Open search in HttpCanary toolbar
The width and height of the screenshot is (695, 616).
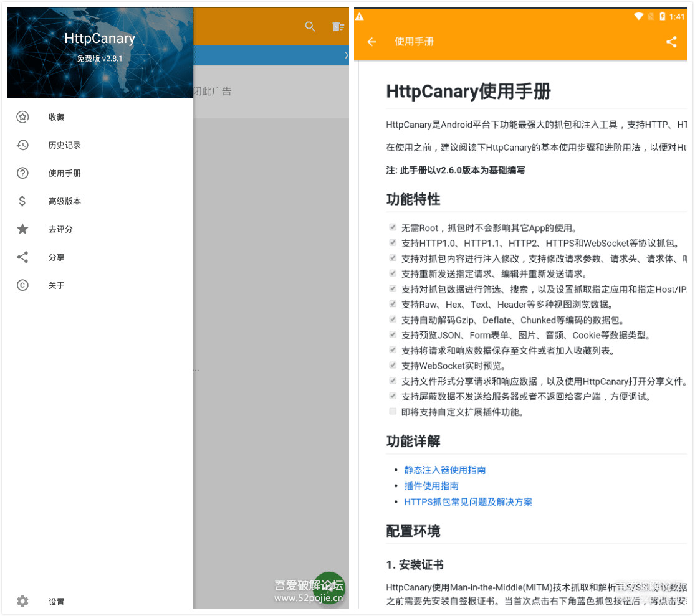[310, 27]
